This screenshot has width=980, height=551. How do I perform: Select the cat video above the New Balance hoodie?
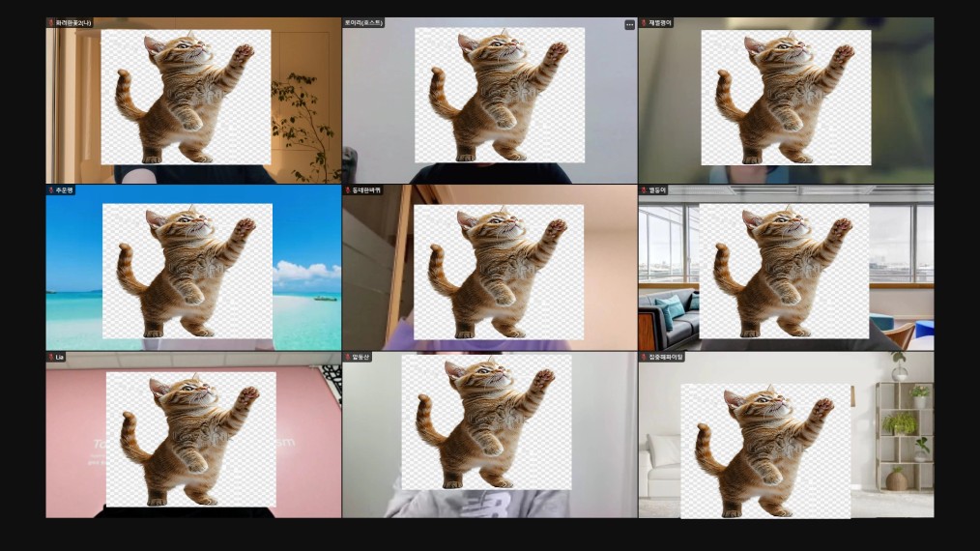pos(486,422)
